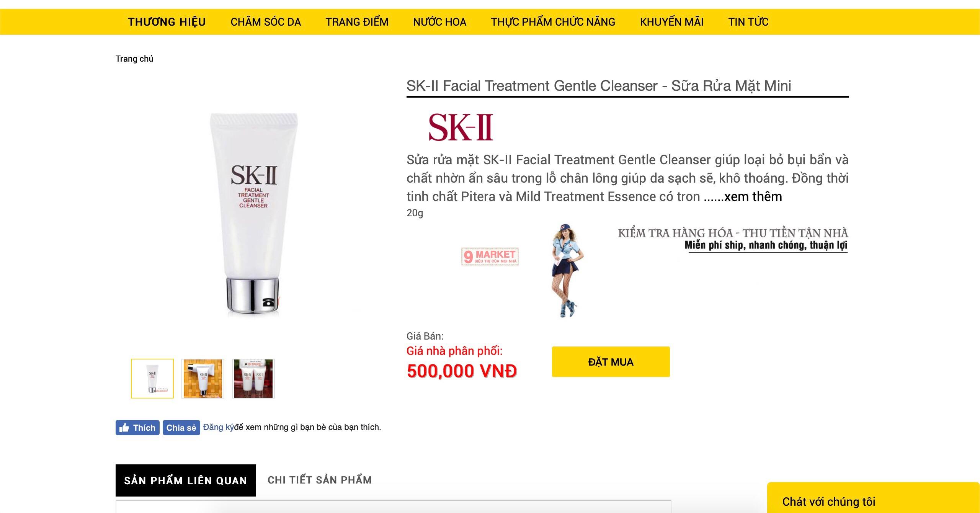The height and width of the screenshot is (513, 980).
Task: Select the first white tube thumbnail
Action: [x=152, y=378]
